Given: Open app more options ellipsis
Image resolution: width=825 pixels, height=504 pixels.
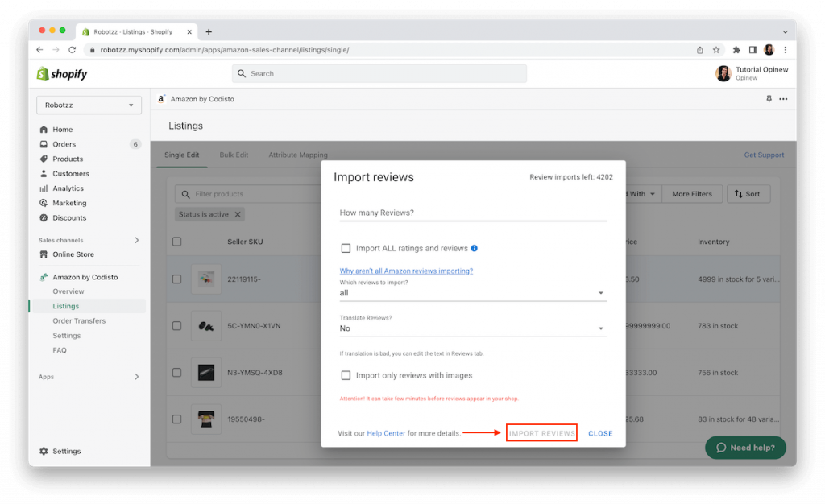Looking at the screenshot, I should (783, 99).
